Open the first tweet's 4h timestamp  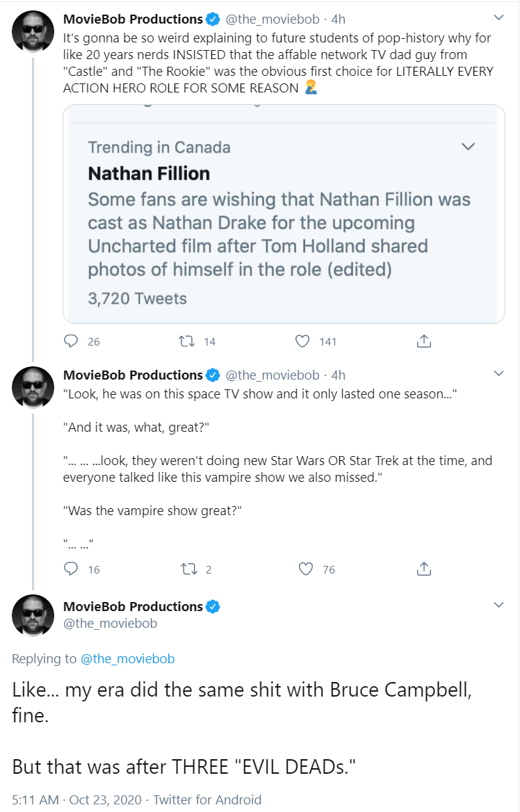[338, 19]
